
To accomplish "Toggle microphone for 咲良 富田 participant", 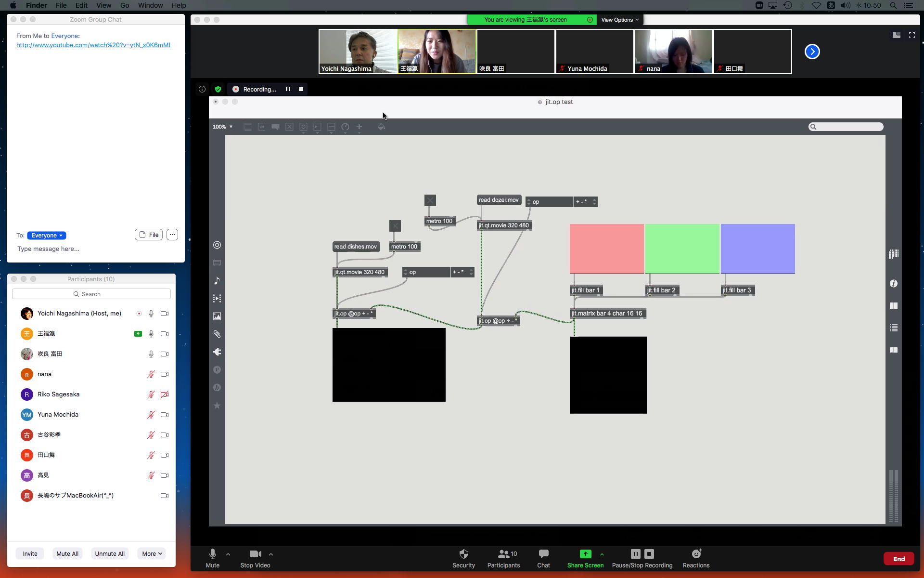I will [x=151, y=354].
